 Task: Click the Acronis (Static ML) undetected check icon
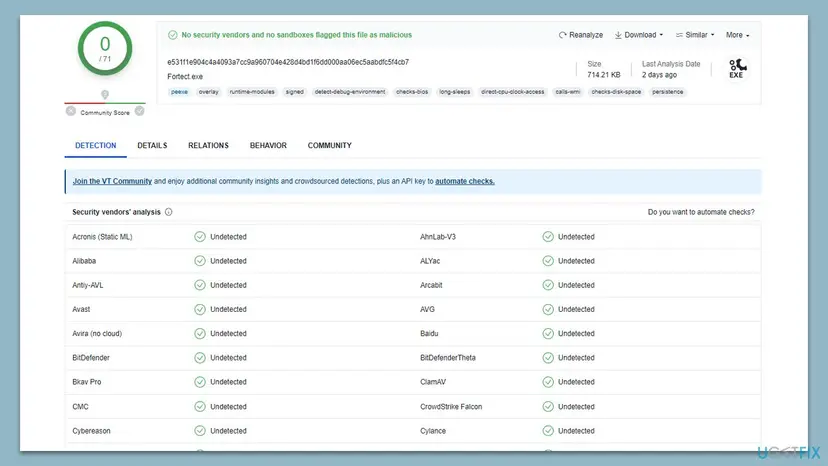(200, 237)
